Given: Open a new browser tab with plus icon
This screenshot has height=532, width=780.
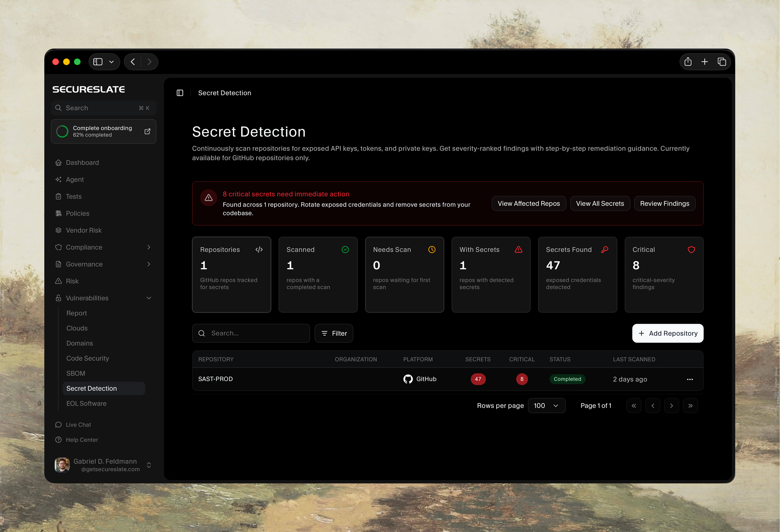Looking at the screenshot, I should tap(704, 62).
